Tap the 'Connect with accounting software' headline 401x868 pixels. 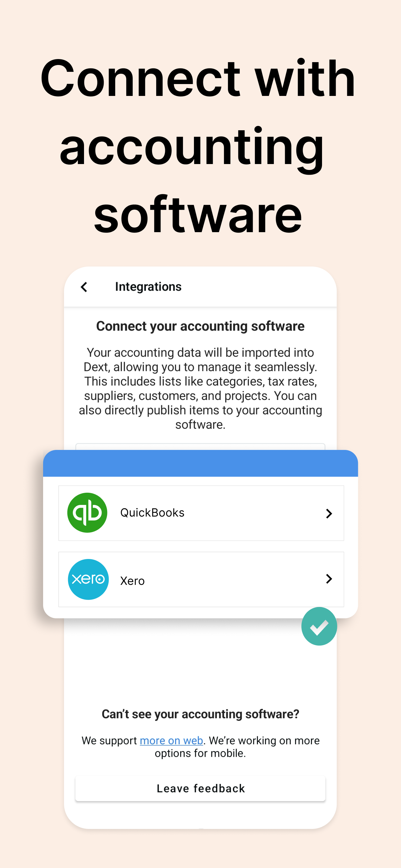click(198, 145)
